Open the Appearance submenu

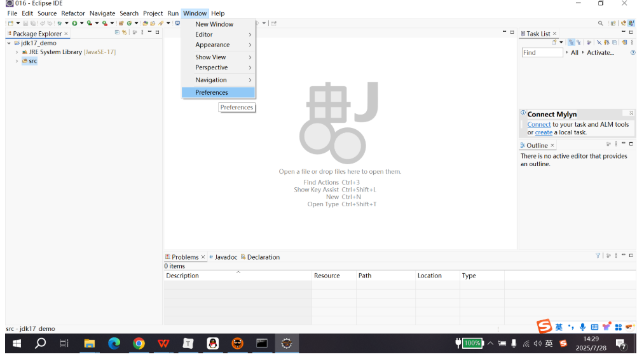coord(218,45)
